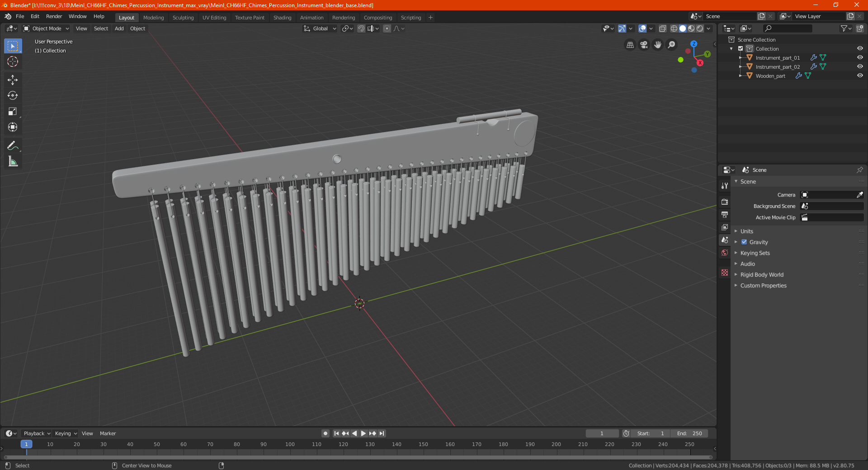Toggle snapping magnet
868x470 pixels.
click(361, 28)
